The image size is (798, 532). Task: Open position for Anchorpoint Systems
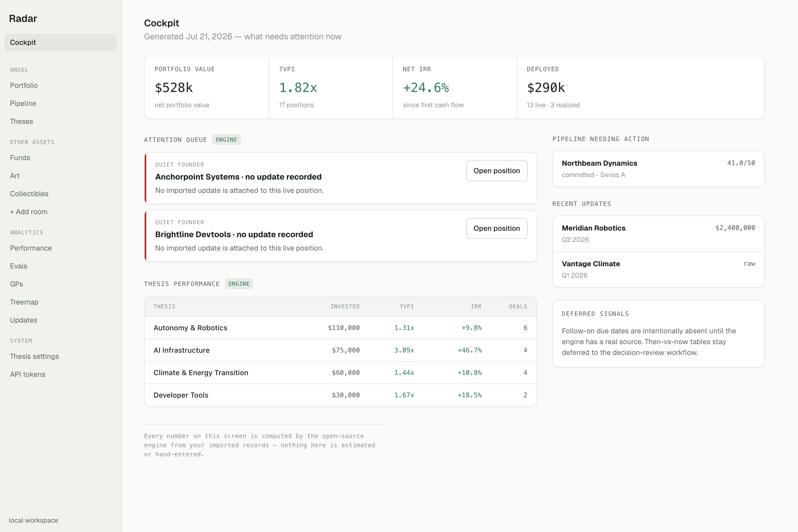496,171
